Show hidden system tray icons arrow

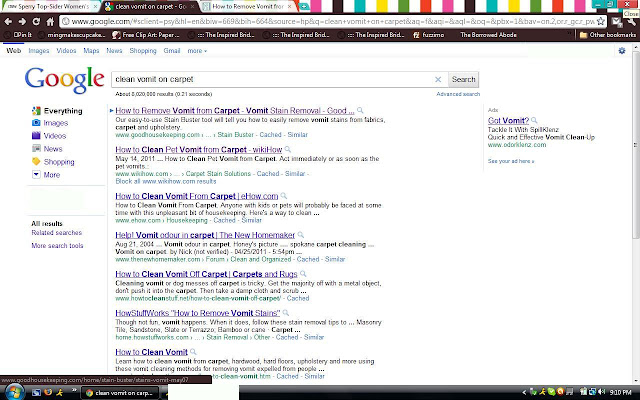524,393
